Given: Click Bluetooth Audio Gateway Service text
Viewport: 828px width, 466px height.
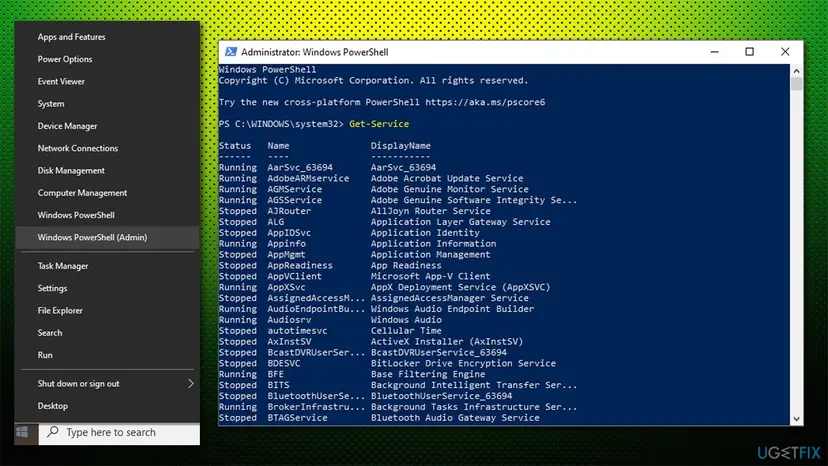Looking at the screenshot, I should tap(455, 417).
